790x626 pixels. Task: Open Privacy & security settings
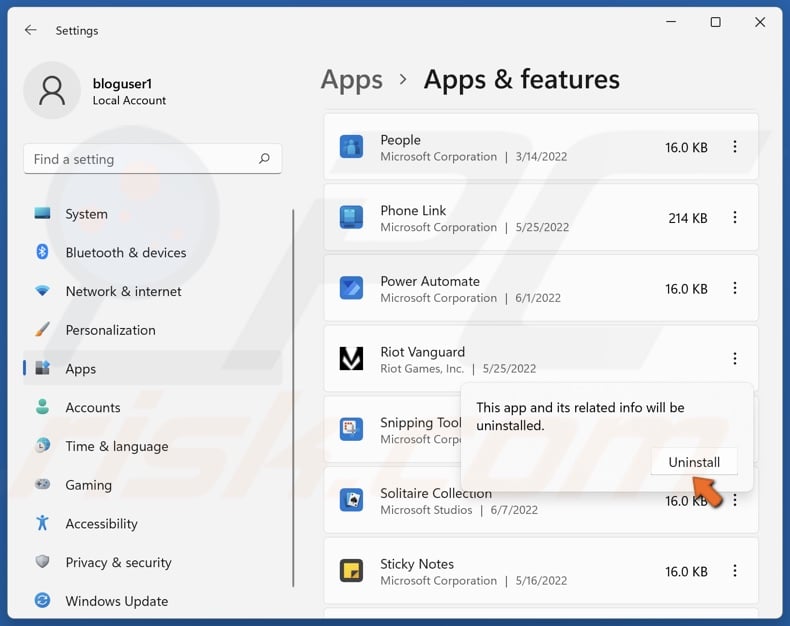(x=153, y=562)
